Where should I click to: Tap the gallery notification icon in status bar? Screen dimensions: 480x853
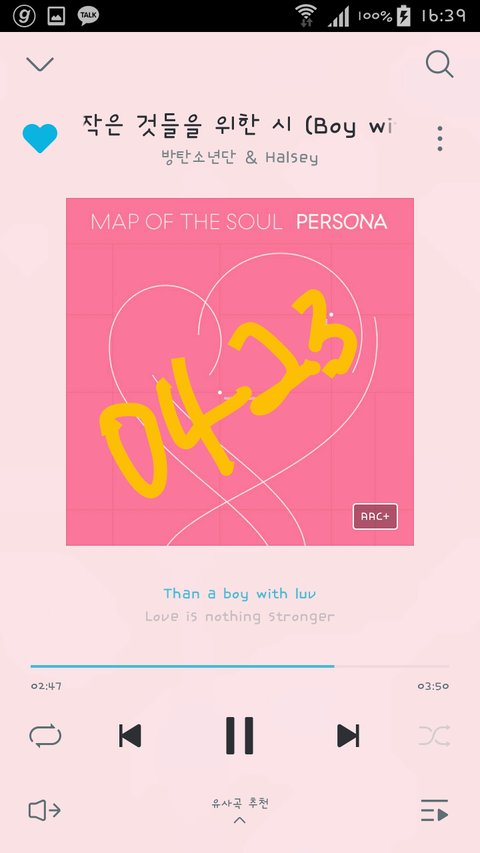(x=56, y=16)
